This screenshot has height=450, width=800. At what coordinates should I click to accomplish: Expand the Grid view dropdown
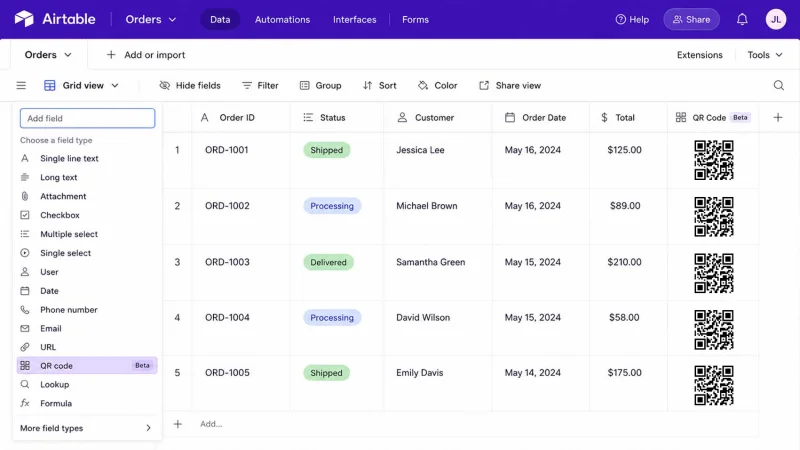(82, 86)
